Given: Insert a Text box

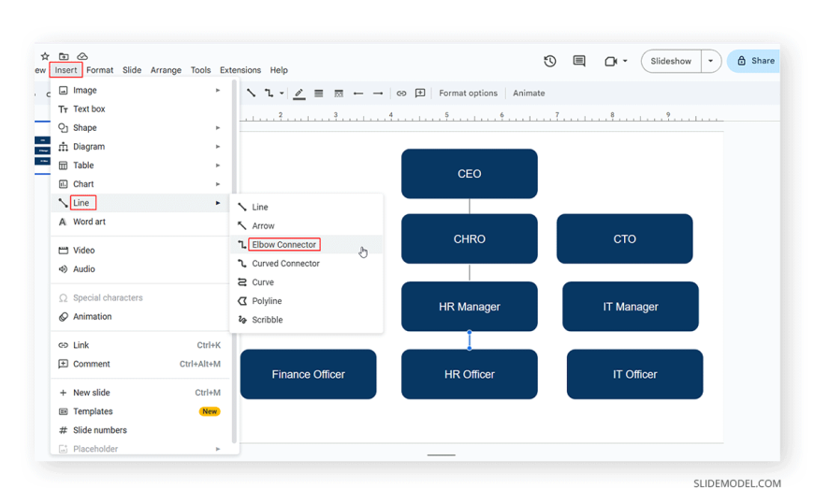Looking at the screenshot, I should click(140, 109).
